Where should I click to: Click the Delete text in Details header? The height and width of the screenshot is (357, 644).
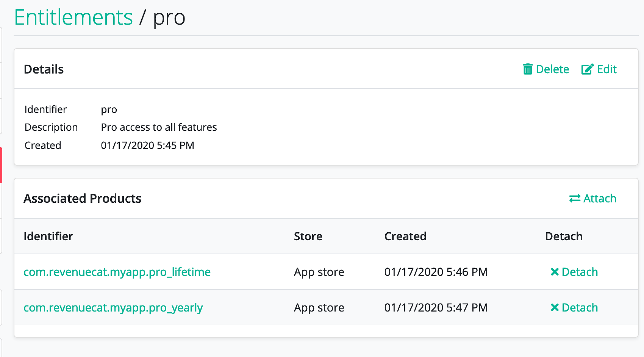(x=552, y=69)
